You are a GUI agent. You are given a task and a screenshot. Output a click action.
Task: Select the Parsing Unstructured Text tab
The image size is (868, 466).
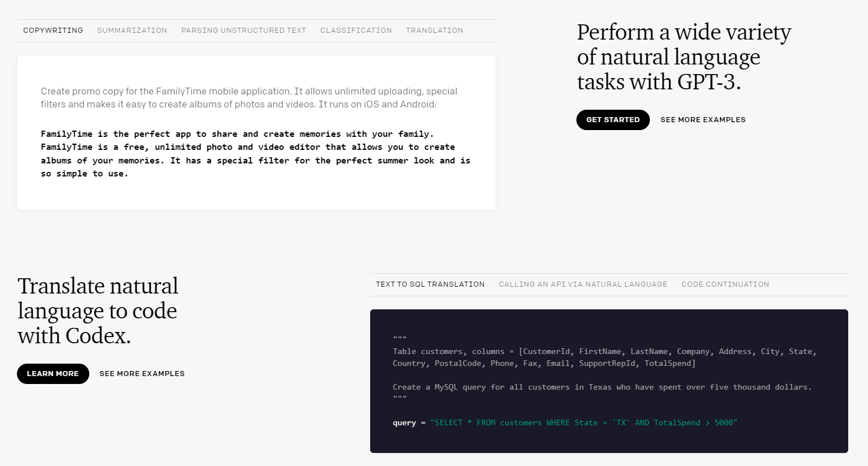(x=244, y=31)
